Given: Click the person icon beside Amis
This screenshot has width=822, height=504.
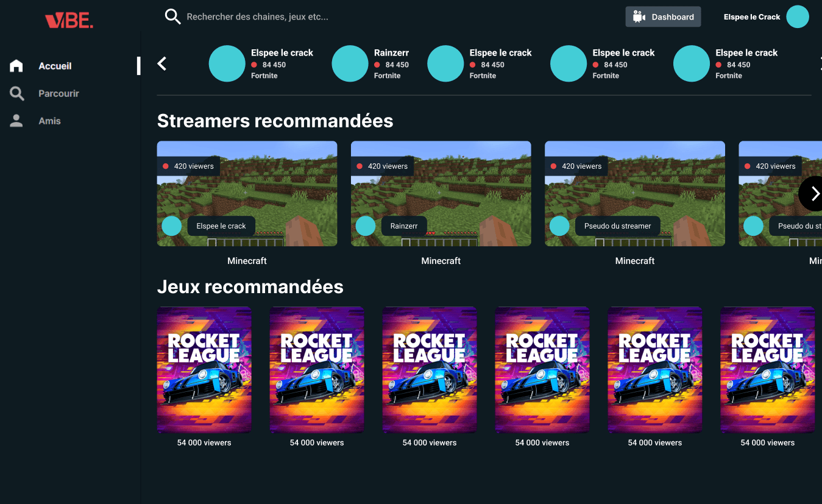Looking at the screenshot, I should (16, 121).
